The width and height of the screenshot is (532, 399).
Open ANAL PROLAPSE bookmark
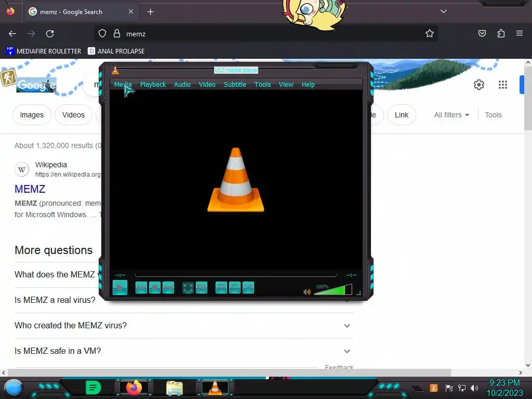pos(116,51)
